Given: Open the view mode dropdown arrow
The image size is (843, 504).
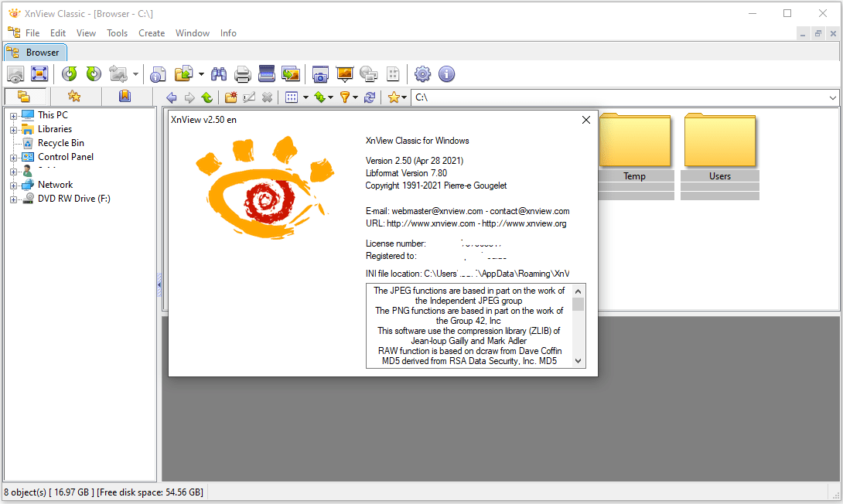Looking at the screenshot, I should pos(305,97).
